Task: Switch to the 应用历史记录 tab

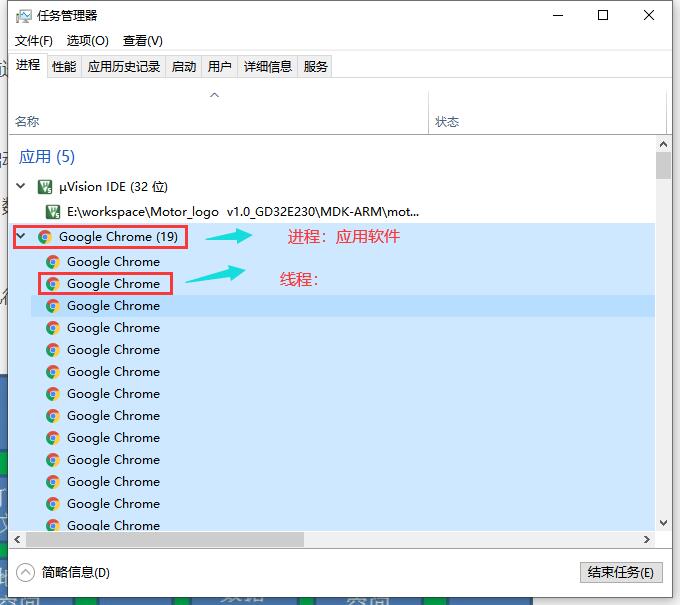Action: pyautogui.click(x=124, y=66)
